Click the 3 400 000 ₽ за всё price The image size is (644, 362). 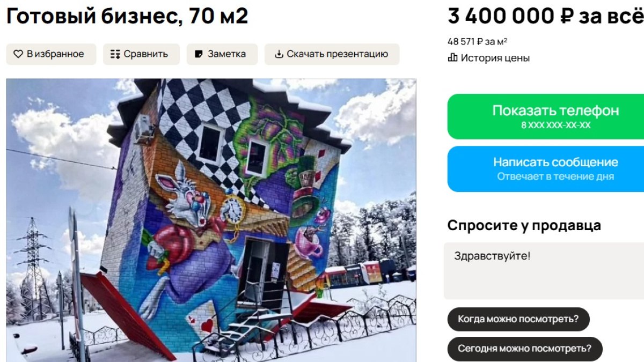pyautogui.click(x=546, y=16)
